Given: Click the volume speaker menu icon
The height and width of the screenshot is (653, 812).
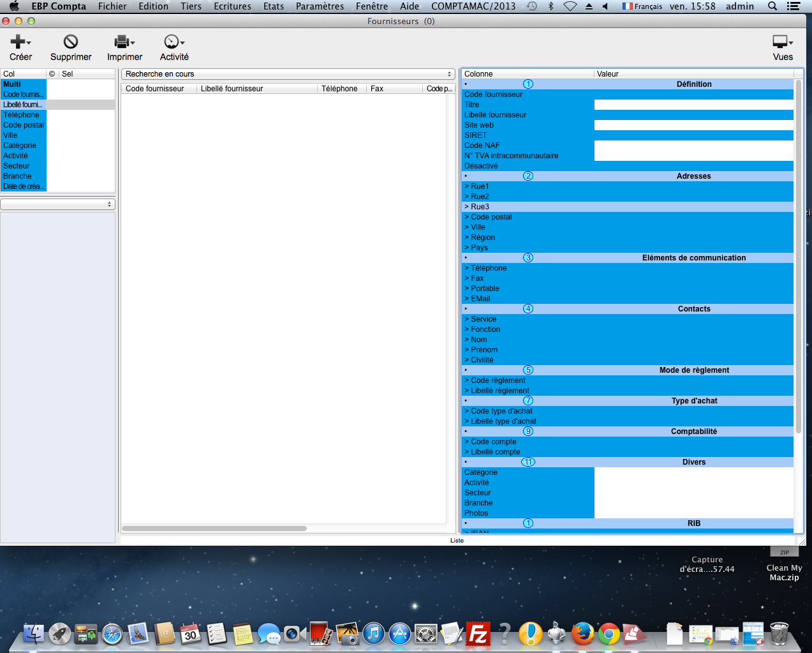Looking at the screenshot, I should (x=605, y=6).
